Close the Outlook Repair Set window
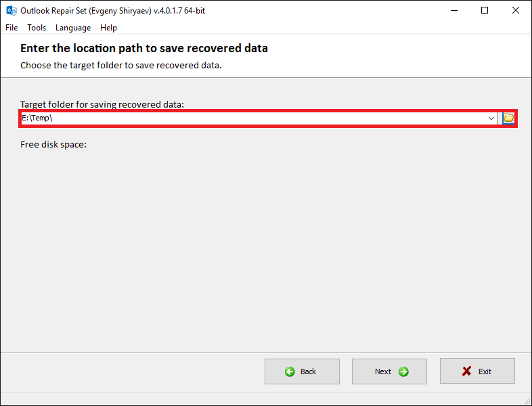Screen dimensions: 532x406 point(515,11)
